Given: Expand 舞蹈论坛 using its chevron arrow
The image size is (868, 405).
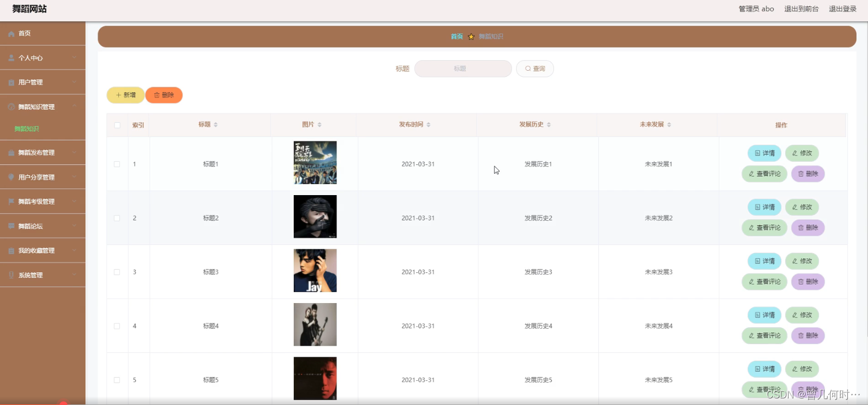Looking at the screenshot, I should 74,226.
